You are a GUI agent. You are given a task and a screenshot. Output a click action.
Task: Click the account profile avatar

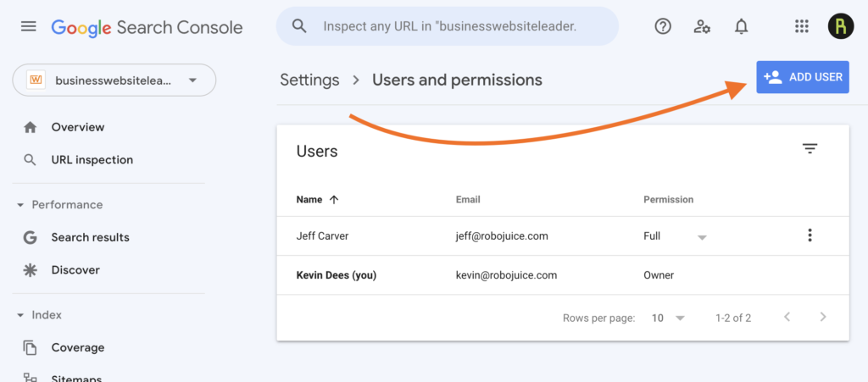coord(840,27)
